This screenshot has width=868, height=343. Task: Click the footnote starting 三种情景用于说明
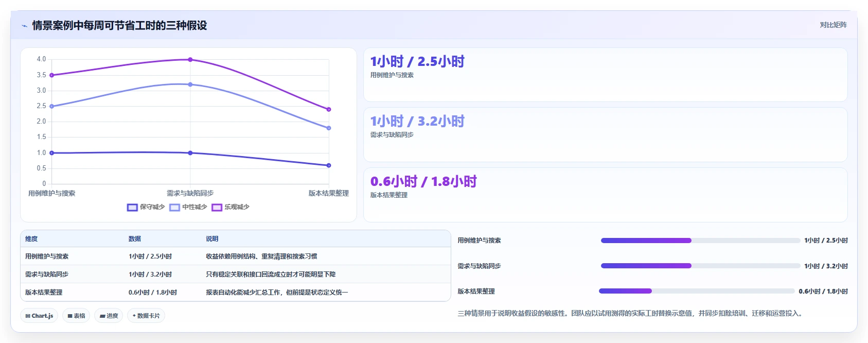coord(631,313)
